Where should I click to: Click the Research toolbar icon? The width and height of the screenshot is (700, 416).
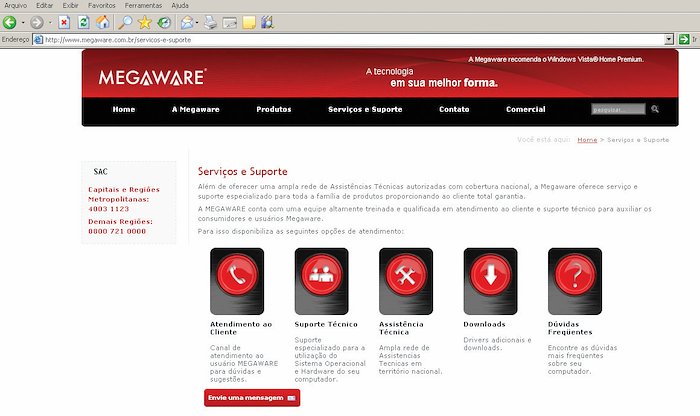[x=267, y=22]
